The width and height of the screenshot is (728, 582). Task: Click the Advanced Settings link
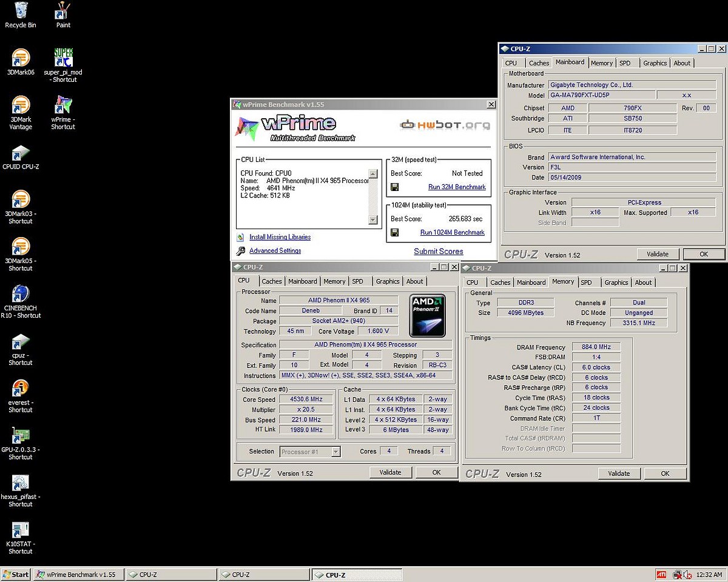tap(275, 250)
